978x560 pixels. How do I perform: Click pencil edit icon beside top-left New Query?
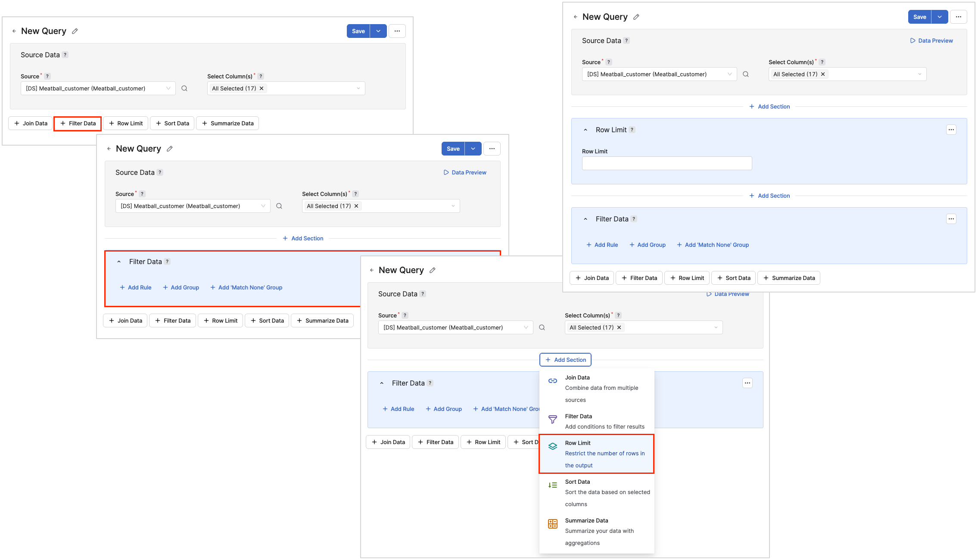tap(75, 31)
